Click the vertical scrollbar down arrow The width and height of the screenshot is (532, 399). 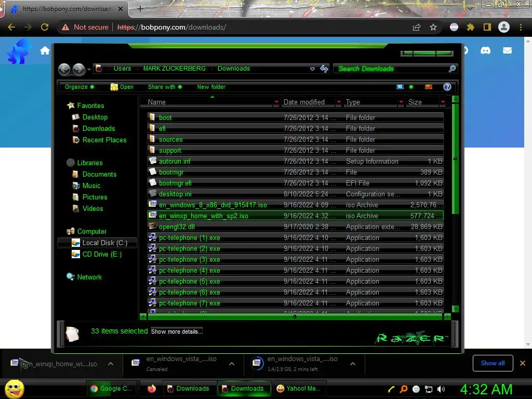click(455, 309)
